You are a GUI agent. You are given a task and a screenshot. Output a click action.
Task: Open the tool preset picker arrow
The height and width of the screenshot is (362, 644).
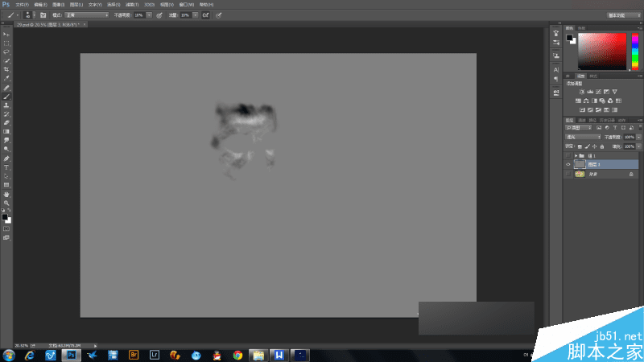point(18,15)
